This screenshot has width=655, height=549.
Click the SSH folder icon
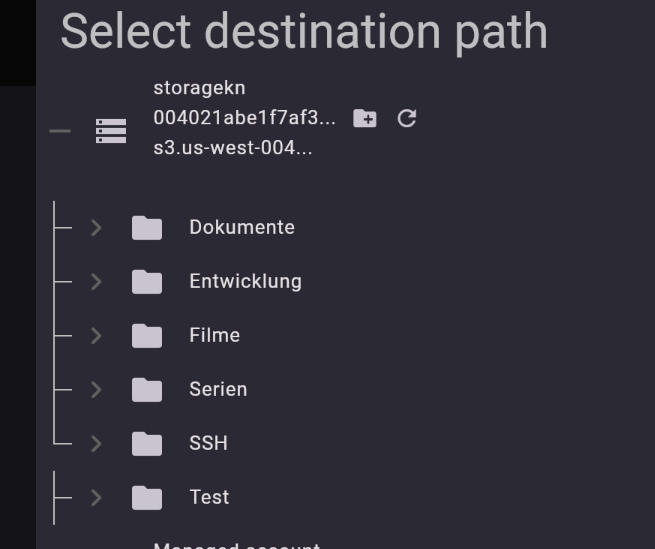point(147,443)
